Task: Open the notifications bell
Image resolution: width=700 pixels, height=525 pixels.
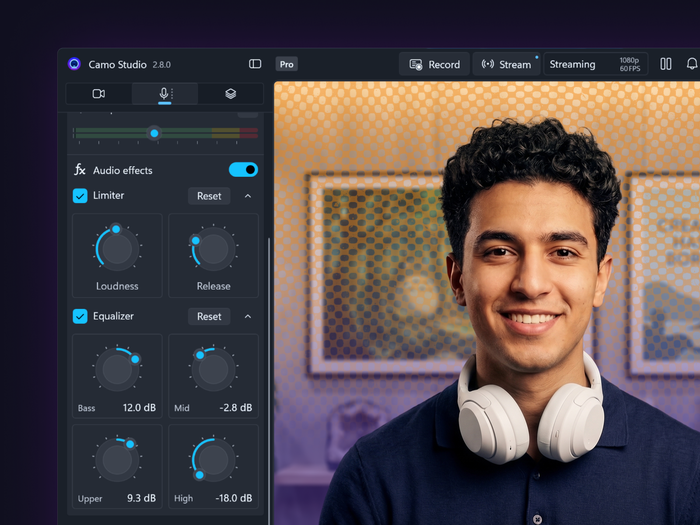Action: coord(692,64)
